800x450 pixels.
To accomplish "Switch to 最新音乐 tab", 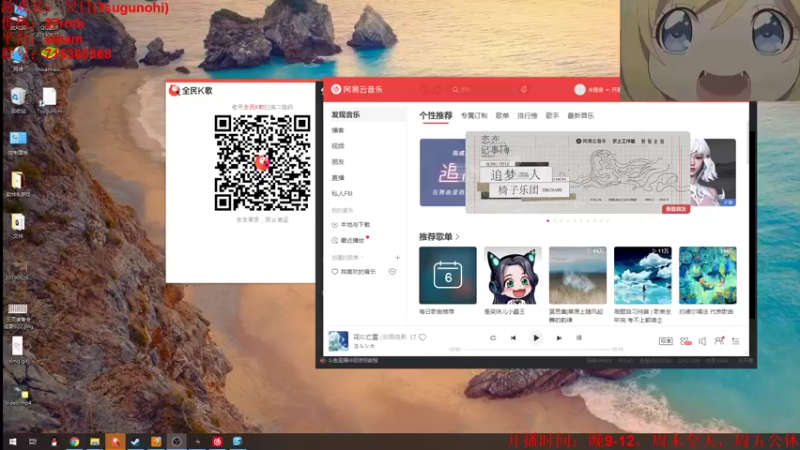I will coord(581,116).
